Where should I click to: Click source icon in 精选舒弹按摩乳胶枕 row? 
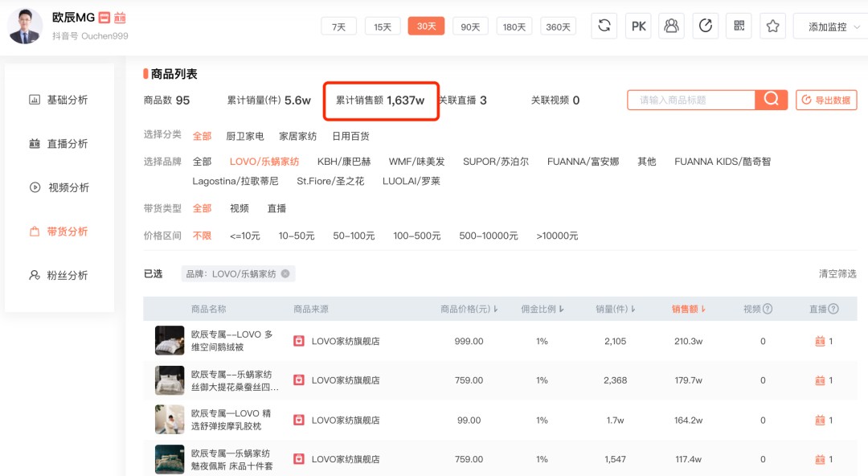(299, 420)
